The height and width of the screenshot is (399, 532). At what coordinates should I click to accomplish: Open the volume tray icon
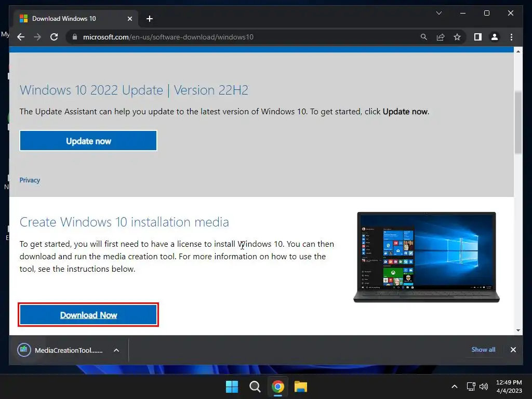[484, 387]
